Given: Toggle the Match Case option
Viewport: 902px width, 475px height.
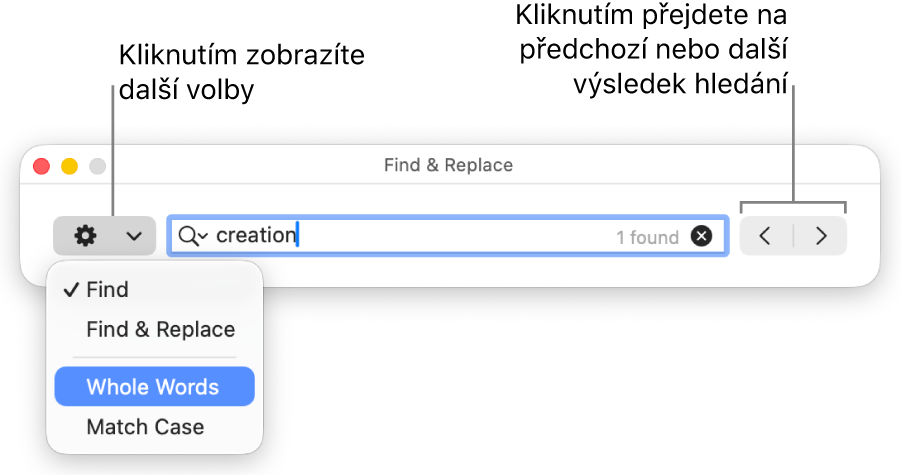Looking at the screenshot, I should tap(145, 427).
